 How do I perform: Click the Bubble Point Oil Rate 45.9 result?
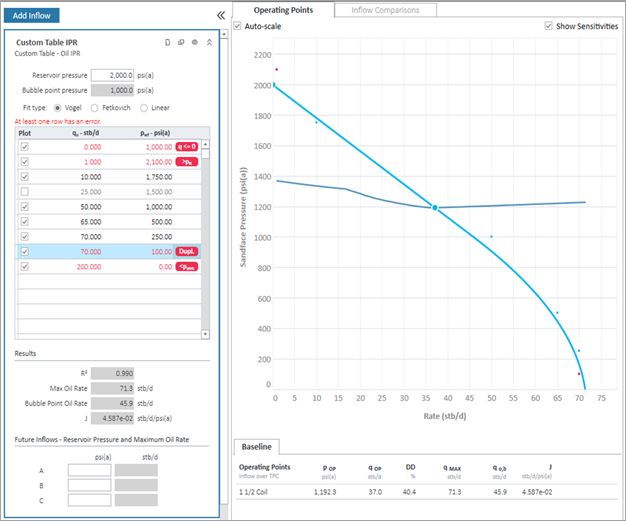[x=112, y=403]
